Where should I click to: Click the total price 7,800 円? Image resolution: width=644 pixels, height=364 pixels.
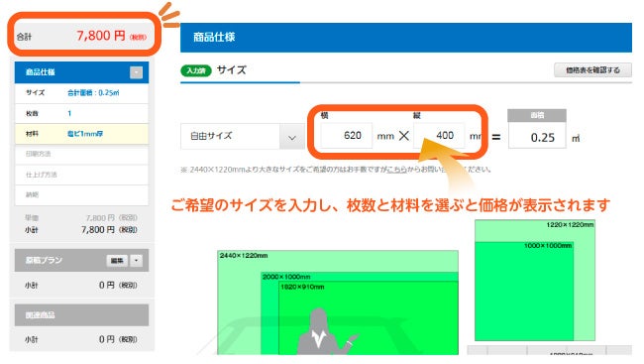100,36
